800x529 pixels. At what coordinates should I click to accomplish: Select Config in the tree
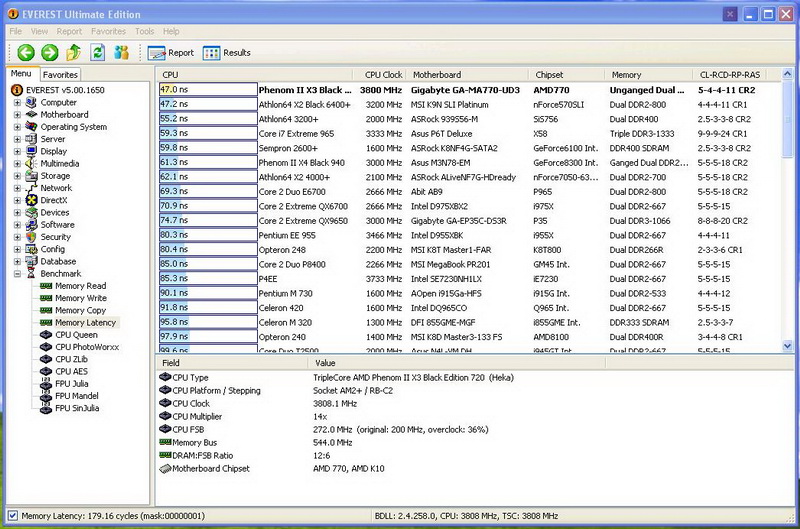tap(53, 249)
